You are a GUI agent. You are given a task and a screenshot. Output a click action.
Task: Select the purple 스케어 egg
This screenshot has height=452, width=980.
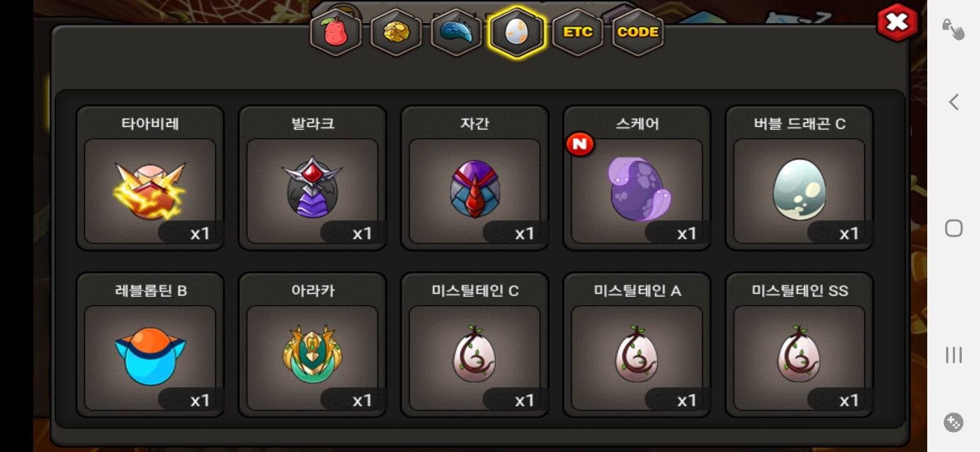click(636, 178)
